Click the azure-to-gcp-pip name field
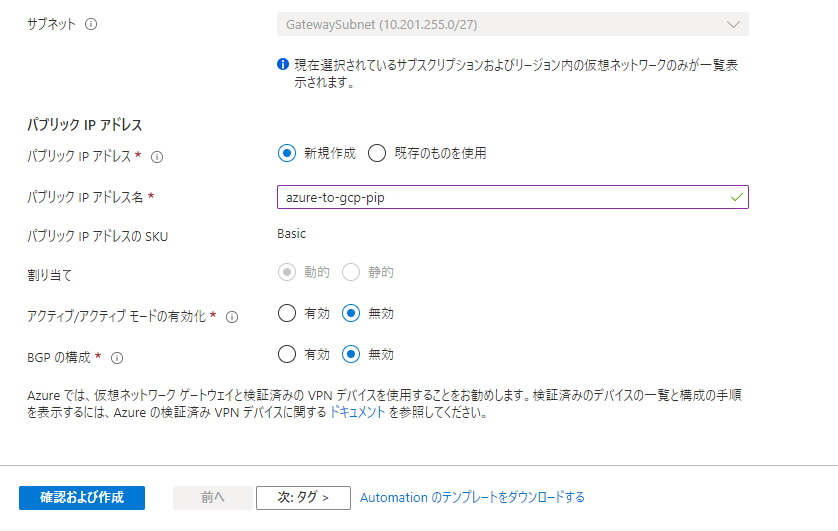Image resolution: width=838 pixels, height=531 pixels. pyautogui.click(x=513, y=197)
